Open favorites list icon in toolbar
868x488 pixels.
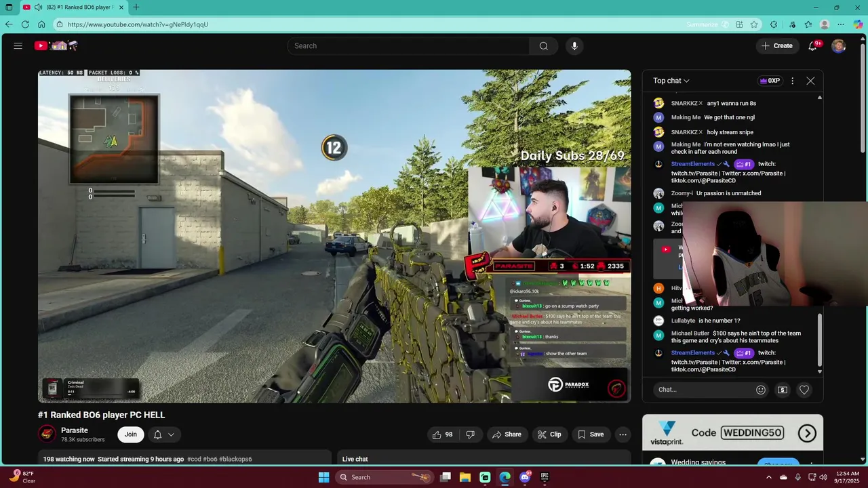tap(808, 24)
